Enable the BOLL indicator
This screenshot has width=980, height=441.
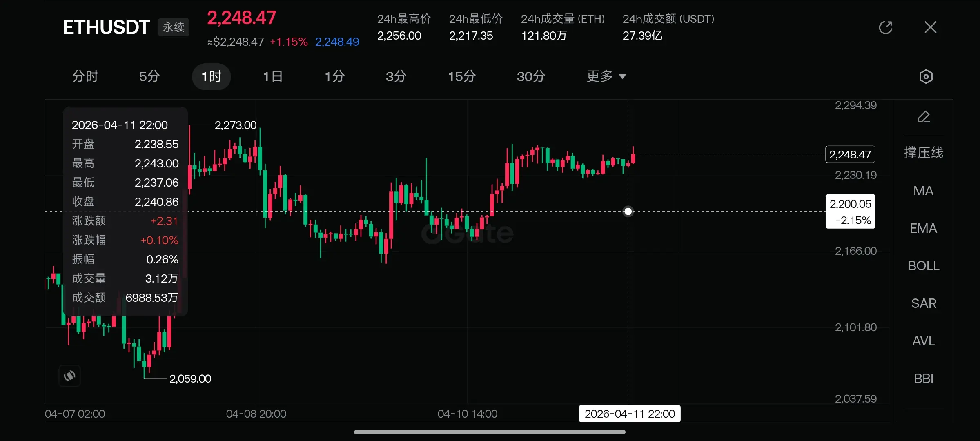click(x=923, y=266)
